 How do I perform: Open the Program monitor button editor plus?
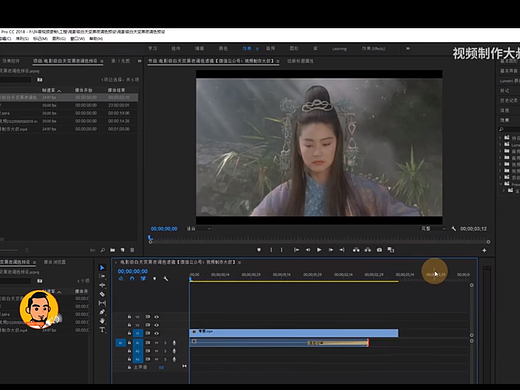(484, 250)
